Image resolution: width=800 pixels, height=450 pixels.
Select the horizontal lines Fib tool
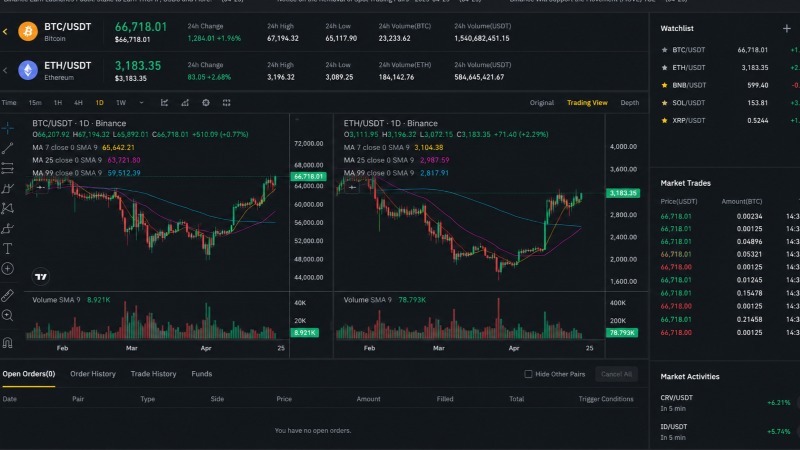[x=8, y=168]
